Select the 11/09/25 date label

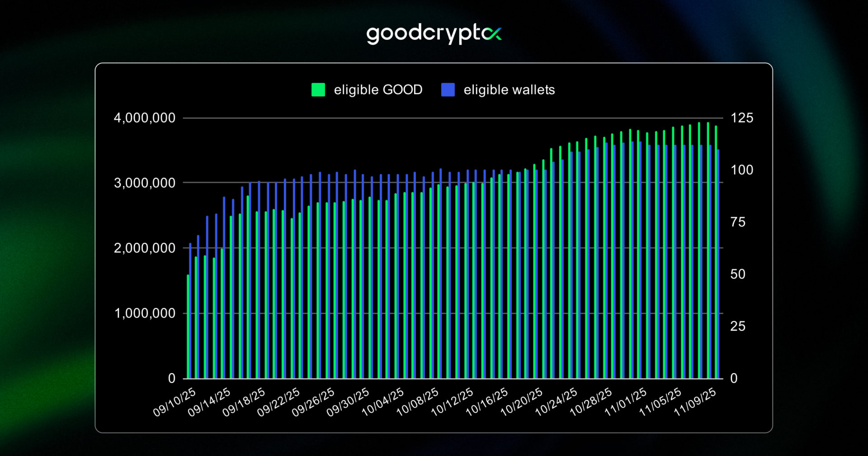click(695, 402)
